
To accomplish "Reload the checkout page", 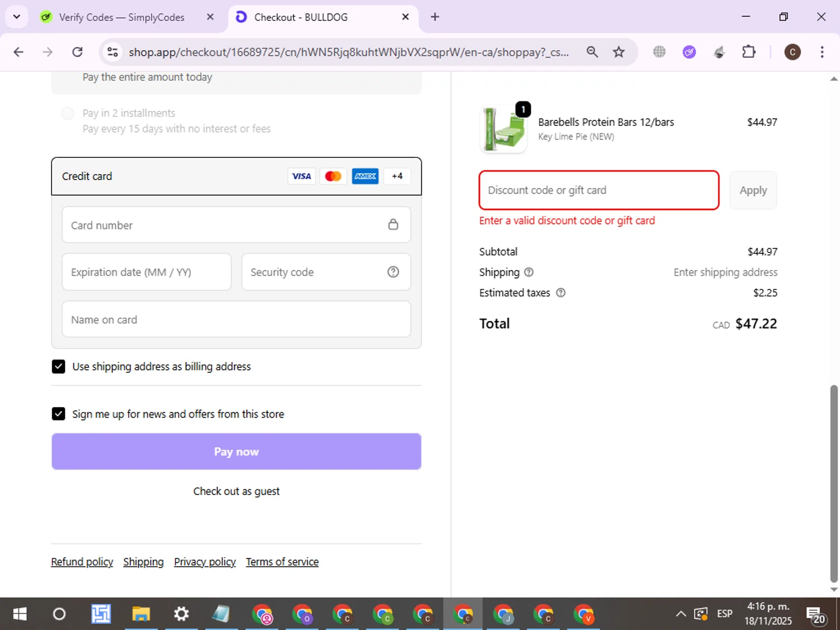I will (x=77, y=52).
